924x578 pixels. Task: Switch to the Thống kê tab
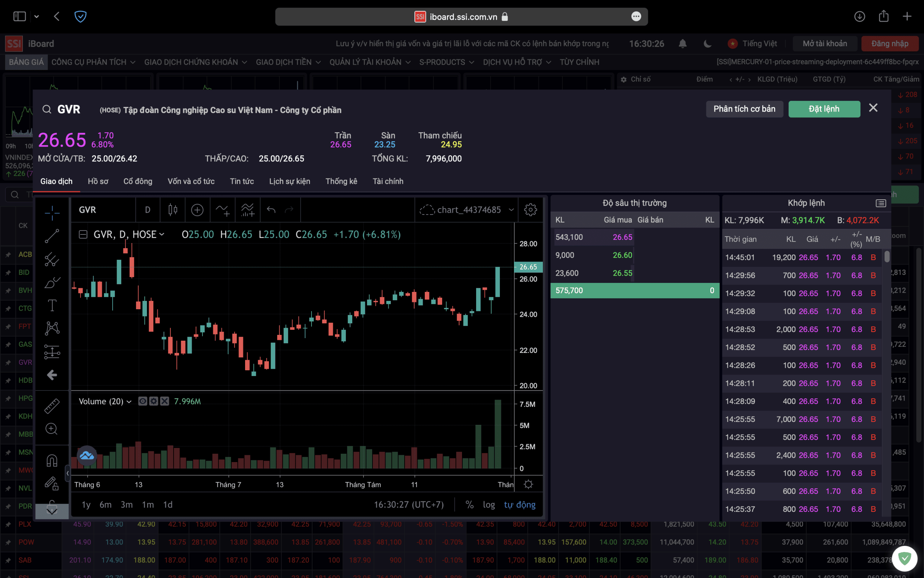[x=341, y=181]
